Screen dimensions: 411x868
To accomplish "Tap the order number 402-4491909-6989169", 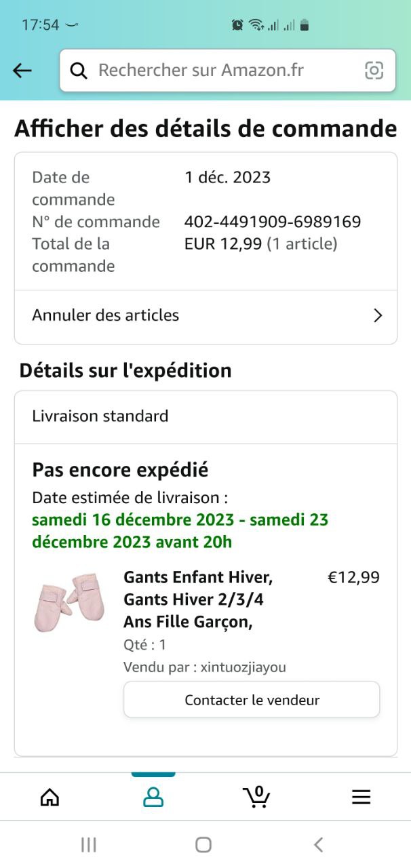I will [273, 222].
